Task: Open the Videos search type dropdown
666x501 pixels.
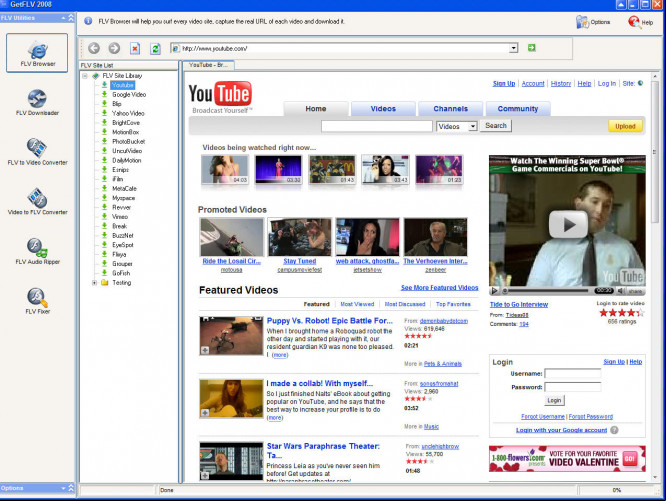Action: click(472, 127)
